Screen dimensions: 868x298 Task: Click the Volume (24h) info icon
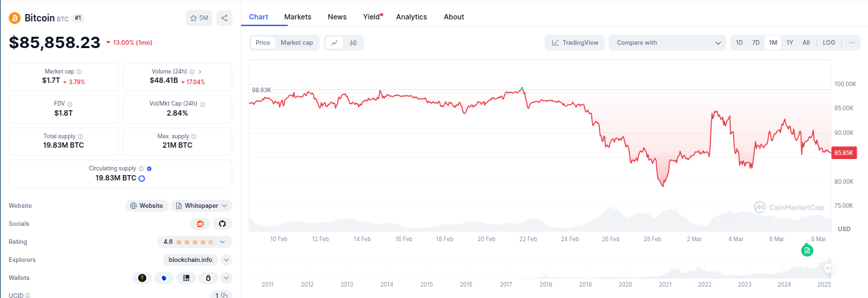(190, 71)
